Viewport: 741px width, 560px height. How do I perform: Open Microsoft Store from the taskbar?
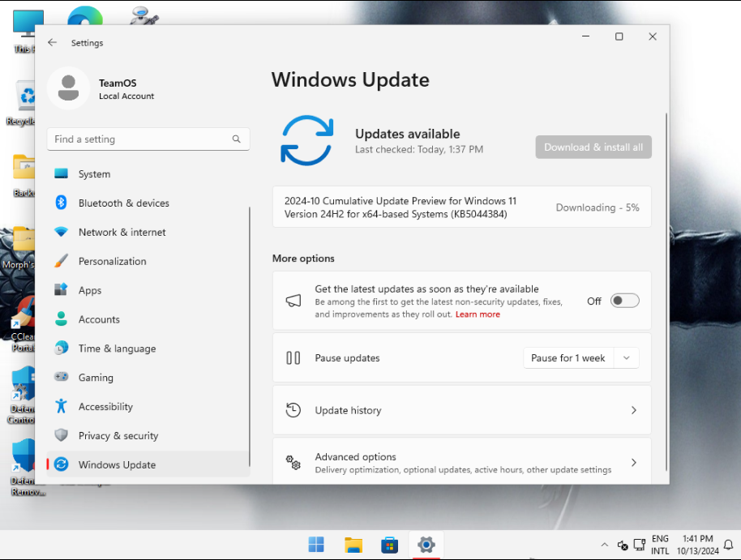(389, 545)
